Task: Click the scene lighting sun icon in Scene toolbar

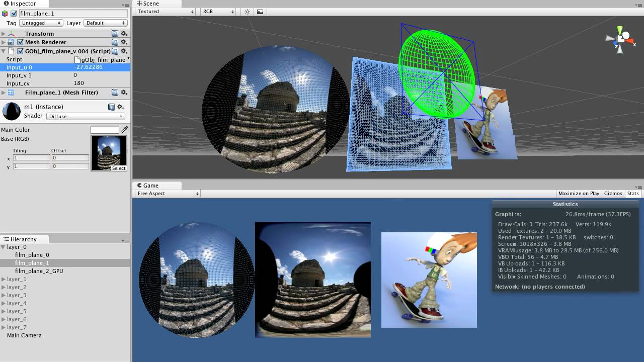Action: [247, 11]
